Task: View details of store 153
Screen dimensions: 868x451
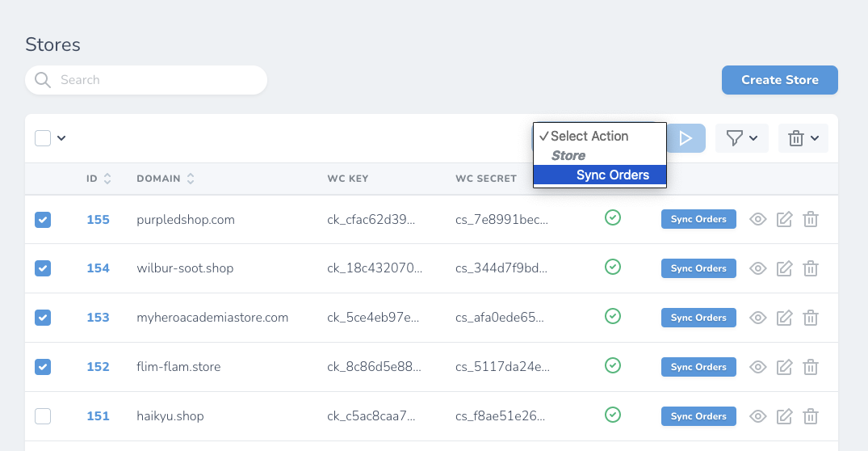Action: 757,318
